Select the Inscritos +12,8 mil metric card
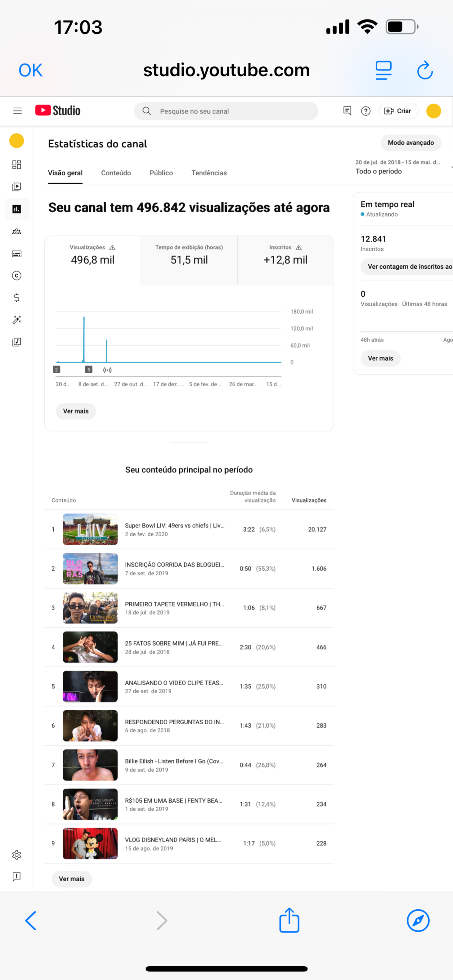This screenshot has width=453, height=980. (x=286, y=260)
